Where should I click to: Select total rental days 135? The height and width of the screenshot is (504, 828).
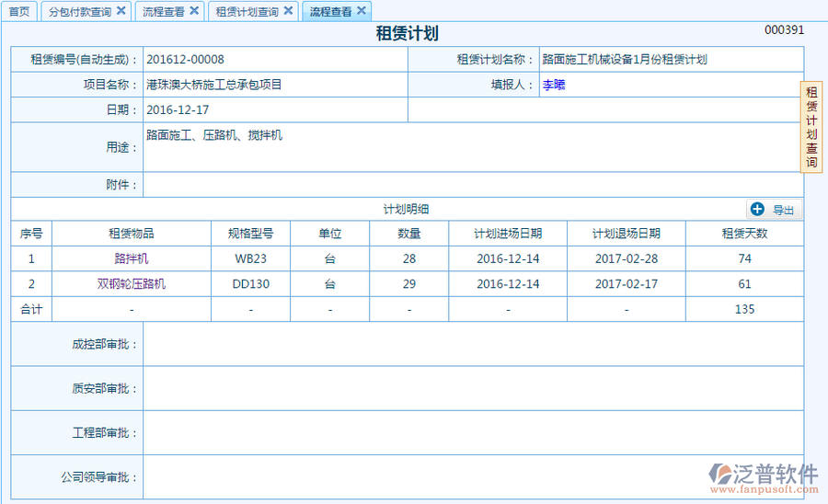[744, 309]
